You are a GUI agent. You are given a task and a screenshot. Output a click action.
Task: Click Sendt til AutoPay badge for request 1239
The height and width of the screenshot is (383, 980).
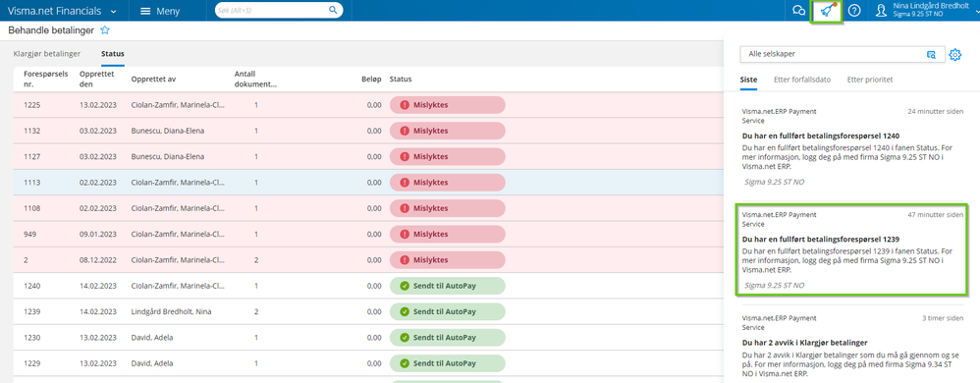pyautogui.click(x=448, y=311)
